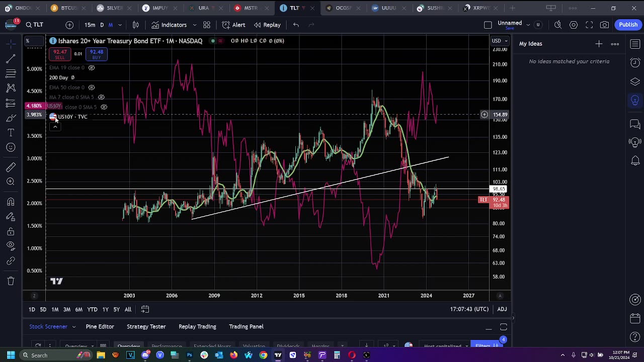Image resolution: width=644 pixels, height=362 pixels.
Task: Activate the zoom in tool
Action: [x=11, y=182]
